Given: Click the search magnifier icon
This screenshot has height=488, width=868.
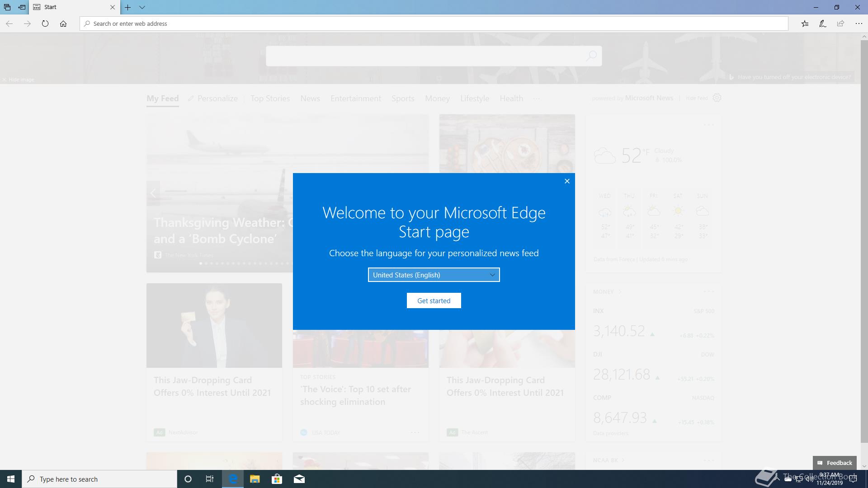Looking at the screenshot, I should [x=591, y=56].
